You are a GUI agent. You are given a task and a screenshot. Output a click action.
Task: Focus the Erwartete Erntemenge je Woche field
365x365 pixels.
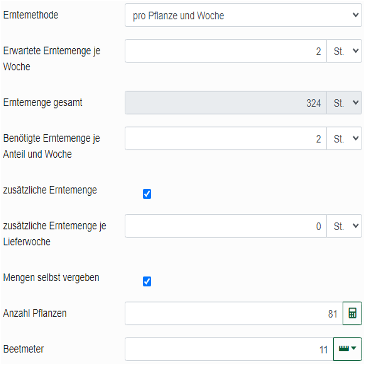226,51
